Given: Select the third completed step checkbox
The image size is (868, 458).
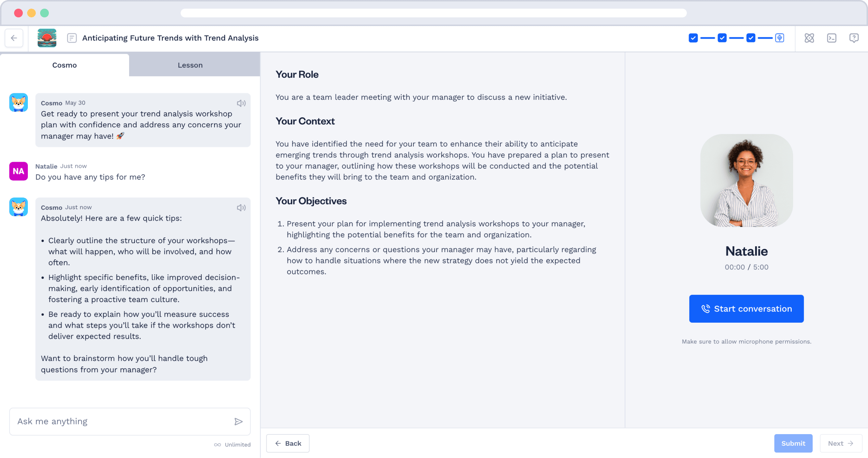Looking at the screenshot, I should pos(751,38).
